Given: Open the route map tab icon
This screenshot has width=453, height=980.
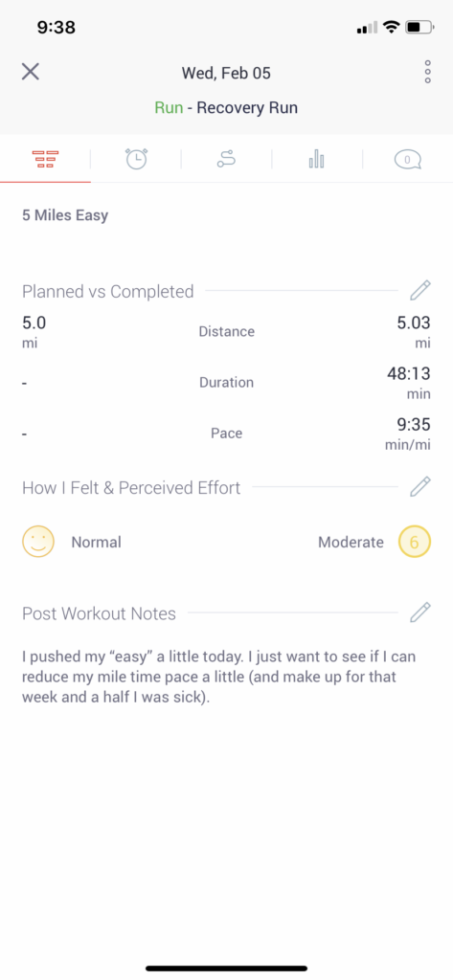Looking at the screenshot, I should [226, 160].
